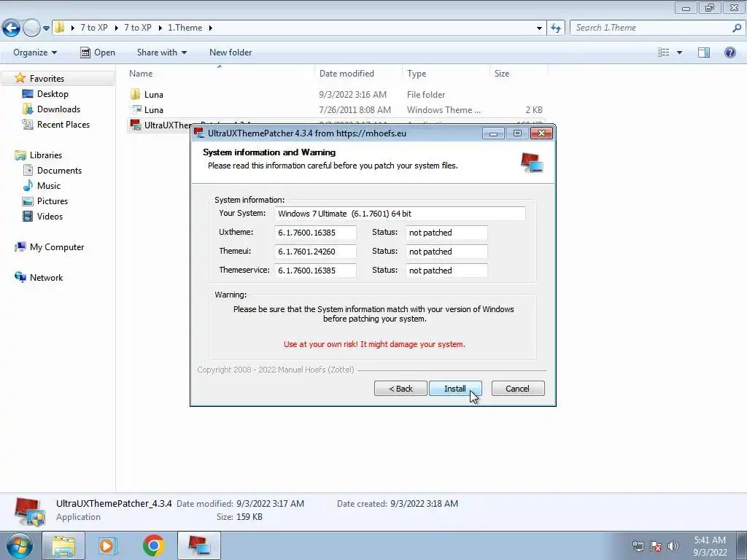Open the Music library

[x=49, y=186]
